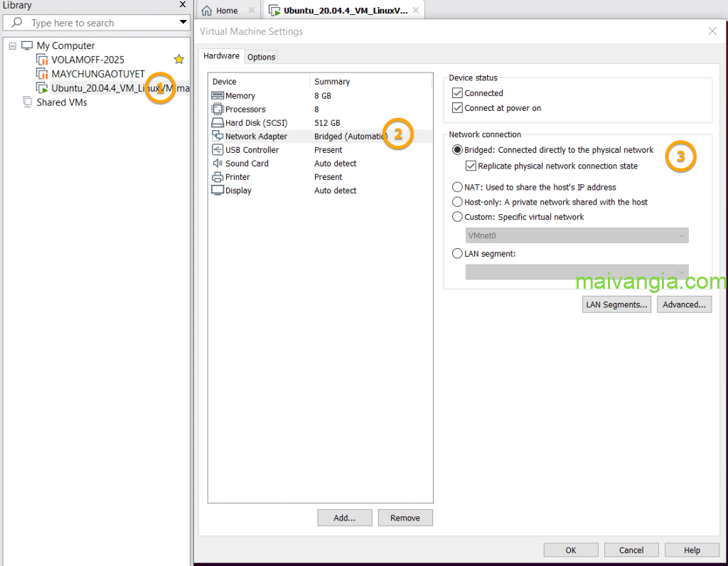Uncheck the Connected checkbox
Screen dimensions: 728x566
457,93
